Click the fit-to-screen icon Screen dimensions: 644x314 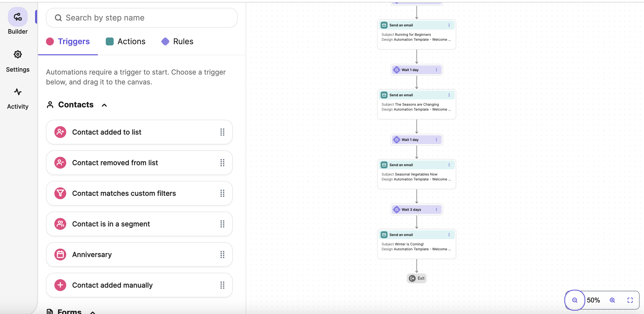pyautogui.click(x=630, y=300)
